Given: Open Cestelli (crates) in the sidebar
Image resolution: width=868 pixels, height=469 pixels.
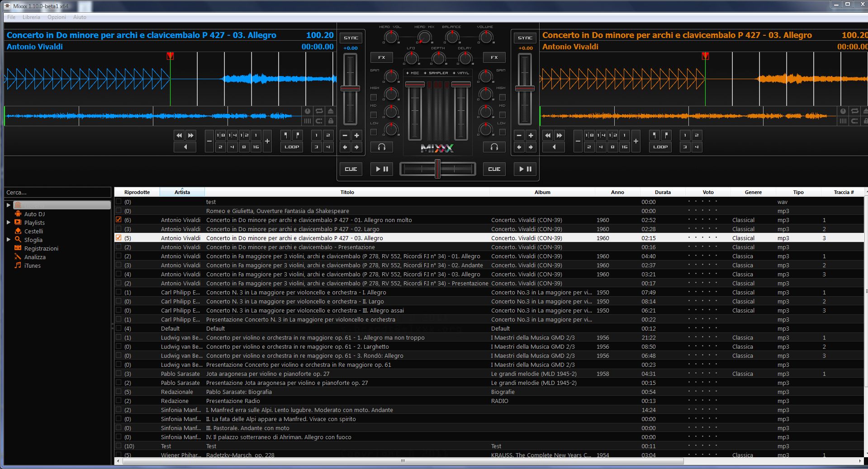Looking at the screenshot, I should click(x=33, y=231).
